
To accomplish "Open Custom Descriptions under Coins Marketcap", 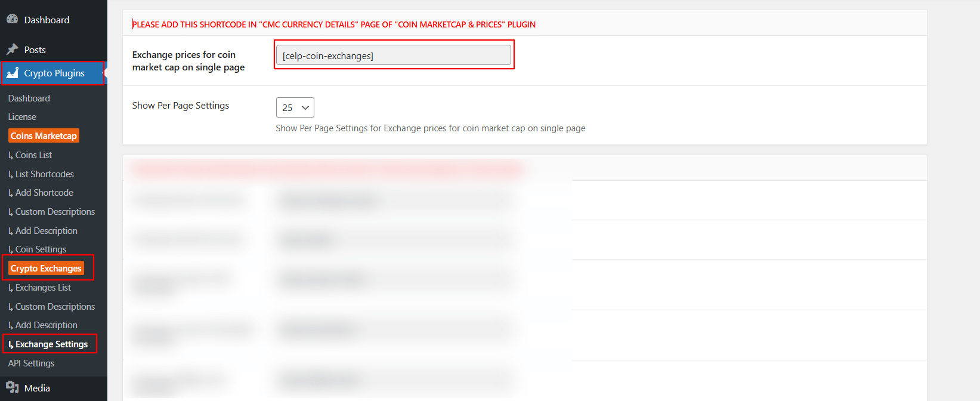I will pyautogui.click(x=55, y=212).
